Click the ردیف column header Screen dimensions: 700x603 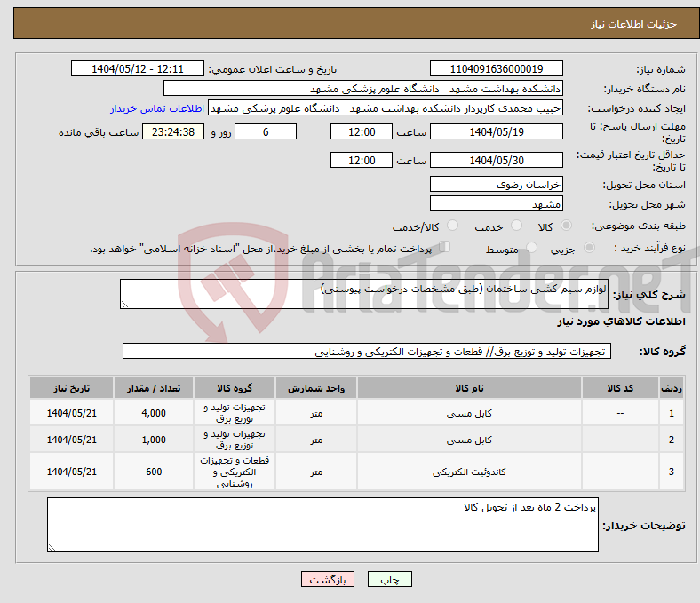(x=672, y=388)
